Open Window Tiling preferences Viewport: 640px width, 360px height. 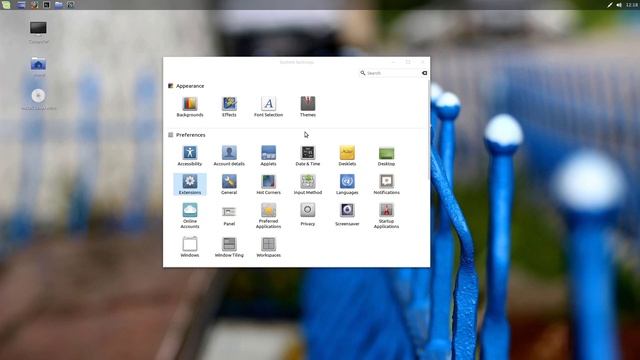tap(229, 247)
